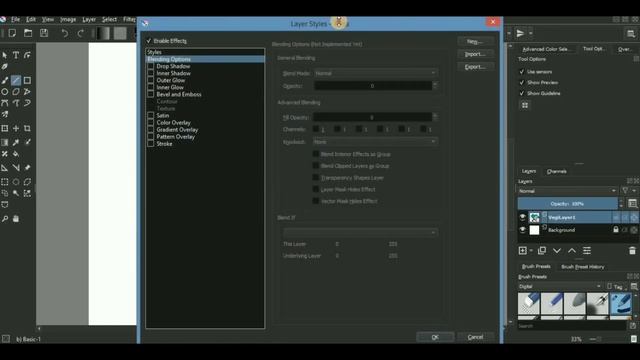Switch to the Channels tab
The width and height of the screenshot is (640, 360).
pyautogui.click(x=556, y=171)
